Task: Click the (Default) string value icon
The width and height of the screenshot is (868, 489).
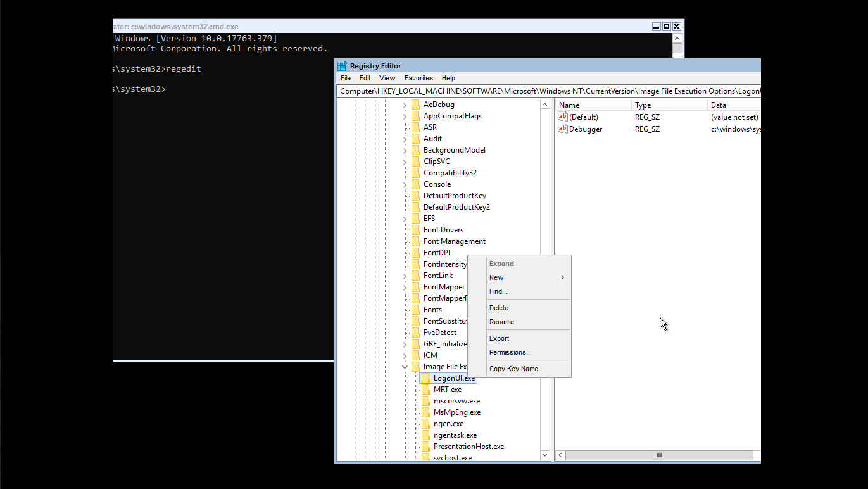Action: coord(563,117)
